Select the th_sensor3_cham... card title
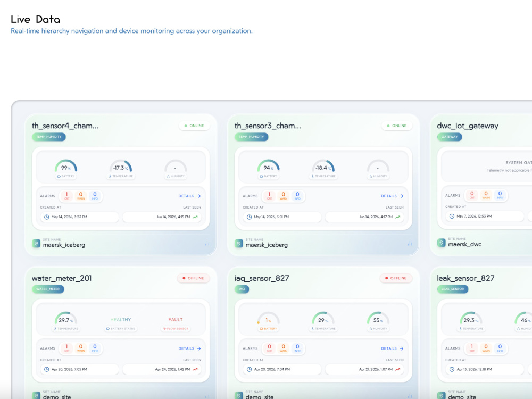The height and width of the screenshot is (399, 532). point(268,126)
